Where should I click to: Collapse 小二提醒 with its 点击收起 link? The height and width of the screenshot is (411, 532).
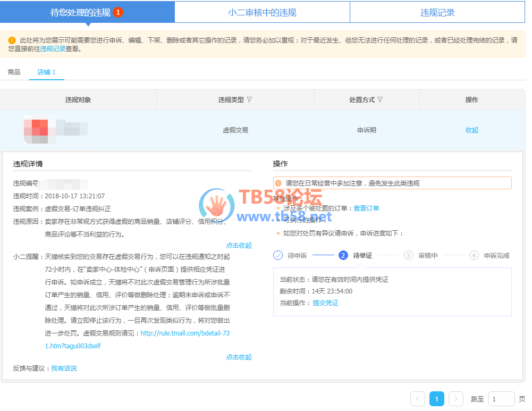coord(239,357)
